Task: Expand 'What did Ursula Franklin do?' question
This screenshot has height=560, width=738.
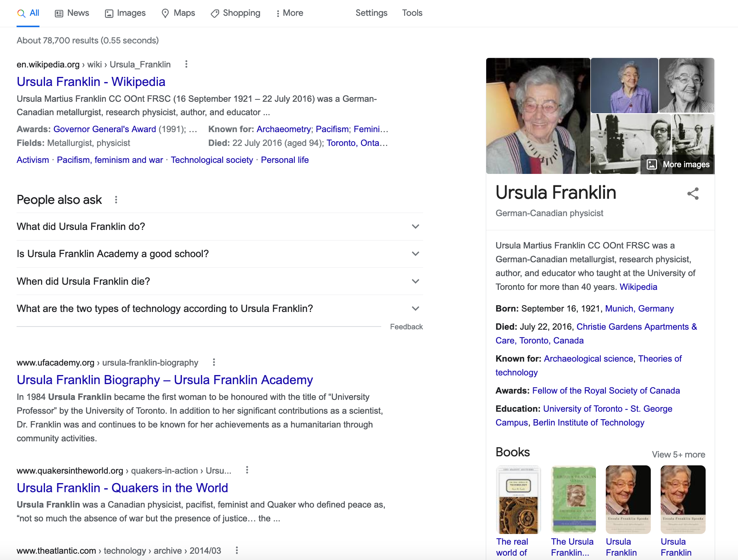Action: tap(219, 227)
